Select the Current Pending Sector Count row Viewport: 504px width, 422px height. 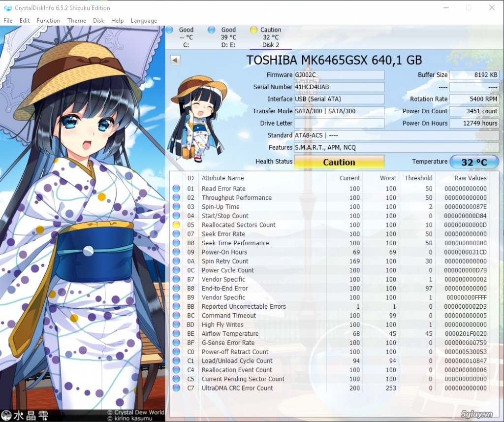pyautogui.click(x=329, y=379)
